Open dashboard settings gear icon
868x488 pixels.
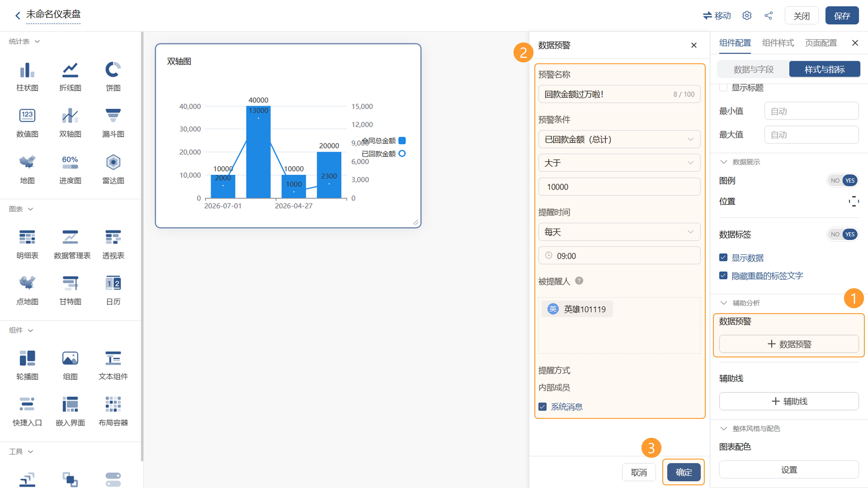pos(747,16)
